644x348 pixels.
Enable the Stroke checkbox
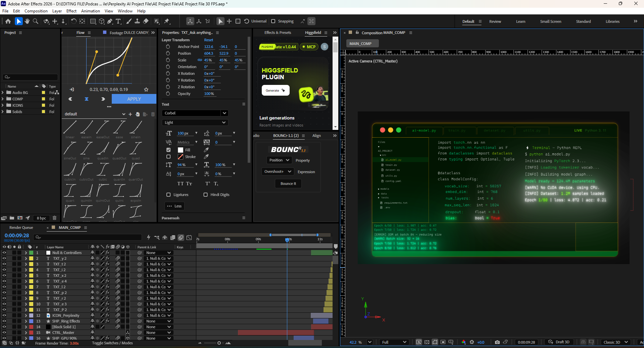(x=168, y=157)
